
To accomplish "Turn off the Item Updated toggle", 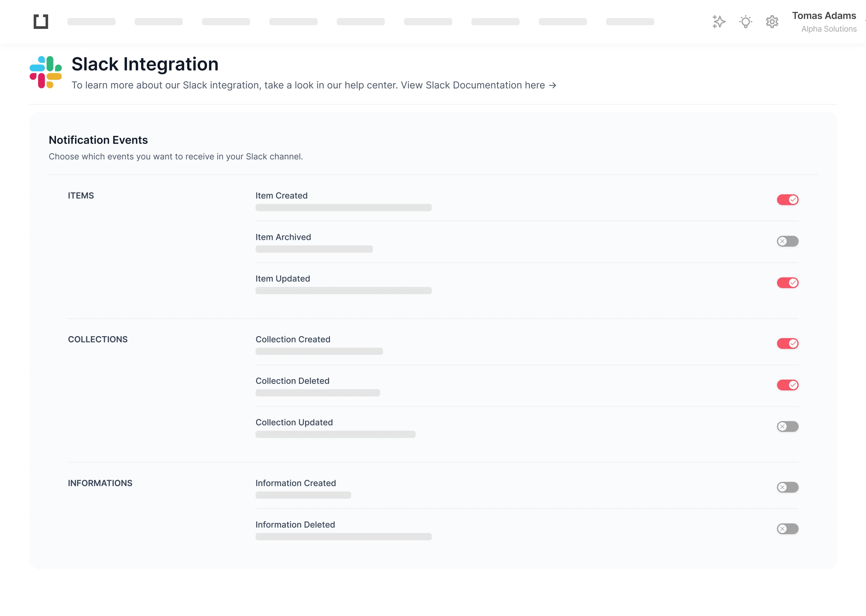I will [x=788, y=283].
